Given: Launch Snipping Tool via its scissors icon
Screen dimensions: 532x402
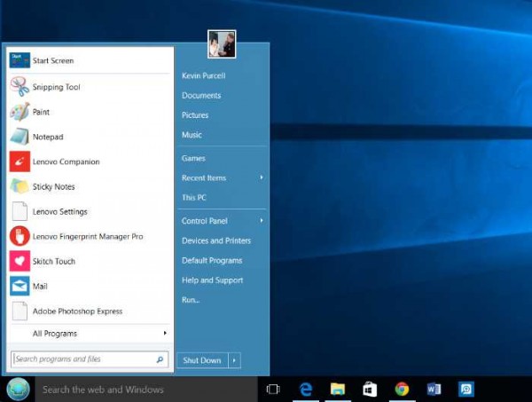Looking at the screenshot, I should coord(20,87).
